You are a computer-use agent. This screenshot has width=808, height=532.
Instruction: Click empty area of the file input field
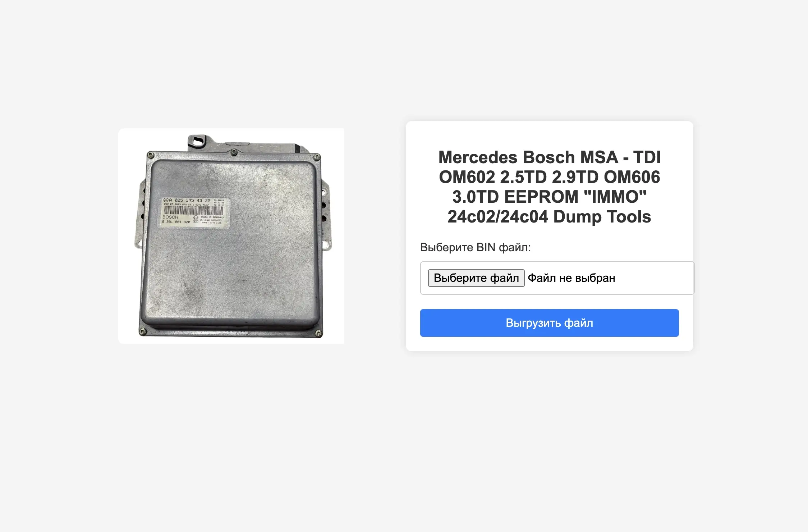click(x=654, y=278)
